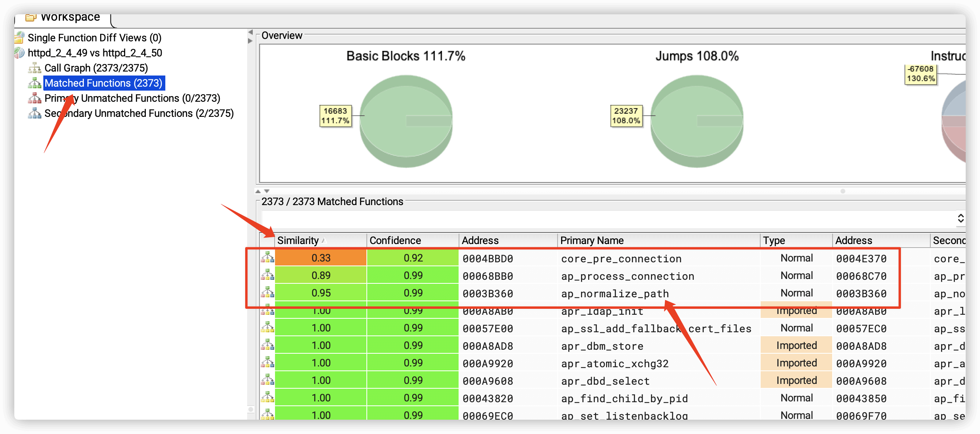980x434 pixels.
Task: Collapse the left workspace pane with the splitter arrows
Action: [x=250, y=32]
